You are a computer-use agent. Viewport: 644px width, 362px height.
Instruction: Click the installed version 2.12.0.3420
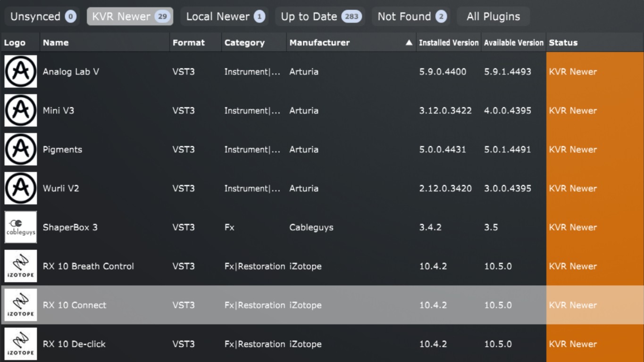pos(445,188)
